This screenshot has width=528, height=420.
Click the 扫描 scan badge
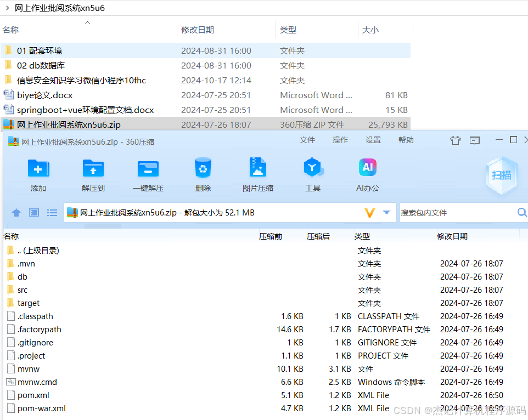point(501,177)
